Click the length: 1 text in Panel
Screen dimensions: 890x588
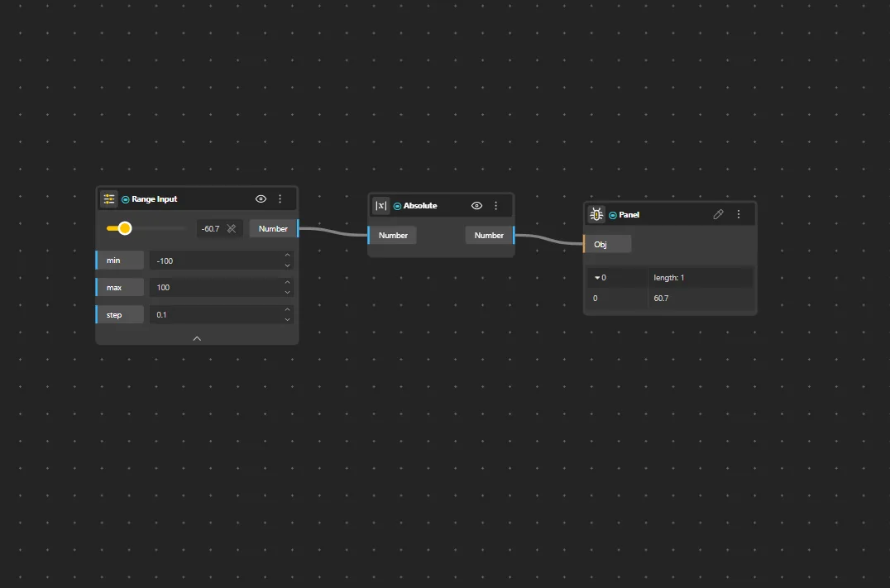coord(668,278)
